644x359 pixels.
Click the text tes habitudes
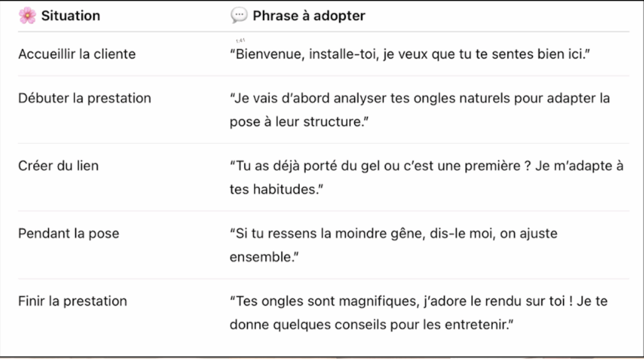point(277,189)
